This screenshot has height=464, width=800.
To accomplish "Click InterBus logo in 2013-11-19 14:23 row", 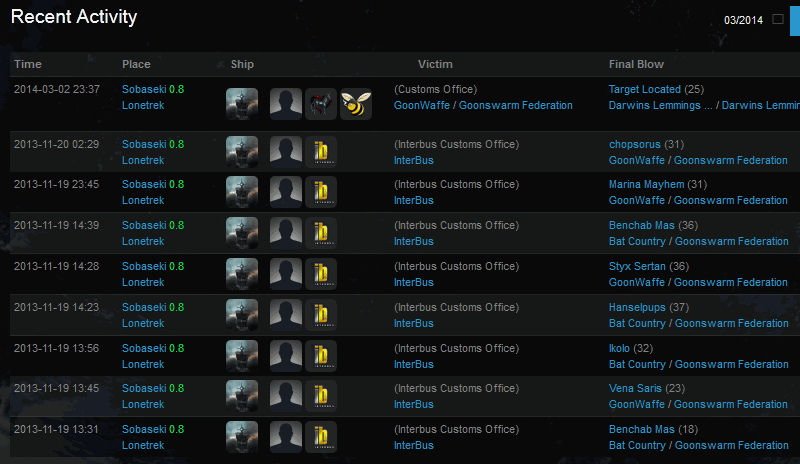I will (x=321, y=315).
